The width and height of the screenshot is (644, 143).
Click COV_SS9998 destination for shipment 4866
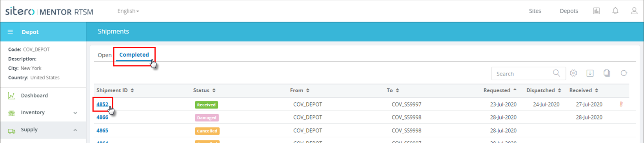[x=406, y=117]
